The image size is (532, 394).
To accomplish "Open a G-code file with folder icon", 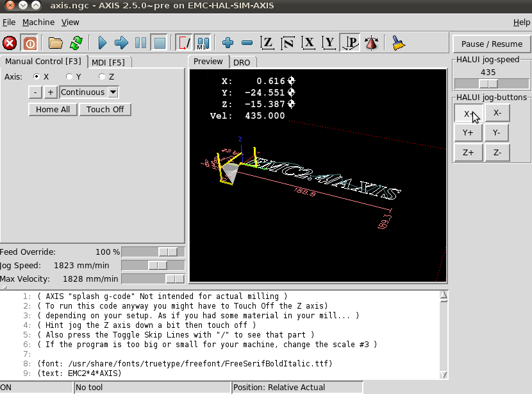I will pos(56,43).
